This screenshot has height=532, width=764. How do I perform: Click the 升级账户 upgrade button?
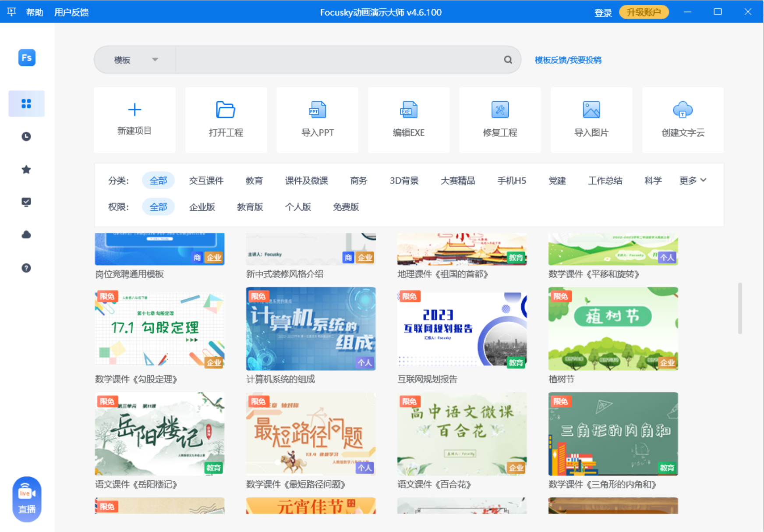click(x=644, y=12)
